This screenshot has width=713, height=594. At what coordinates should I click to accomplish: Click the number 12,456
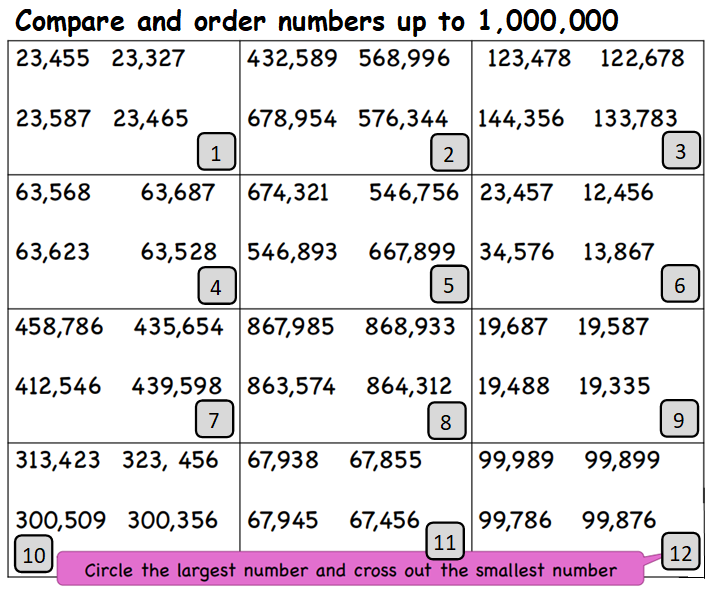(x=618, y=192)
